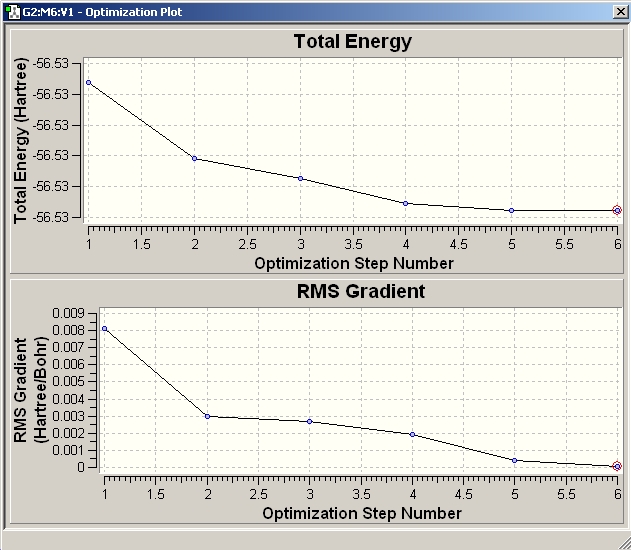Click the 3.5 tick label under energy plot
631x550 pixels.
point(353,244)
